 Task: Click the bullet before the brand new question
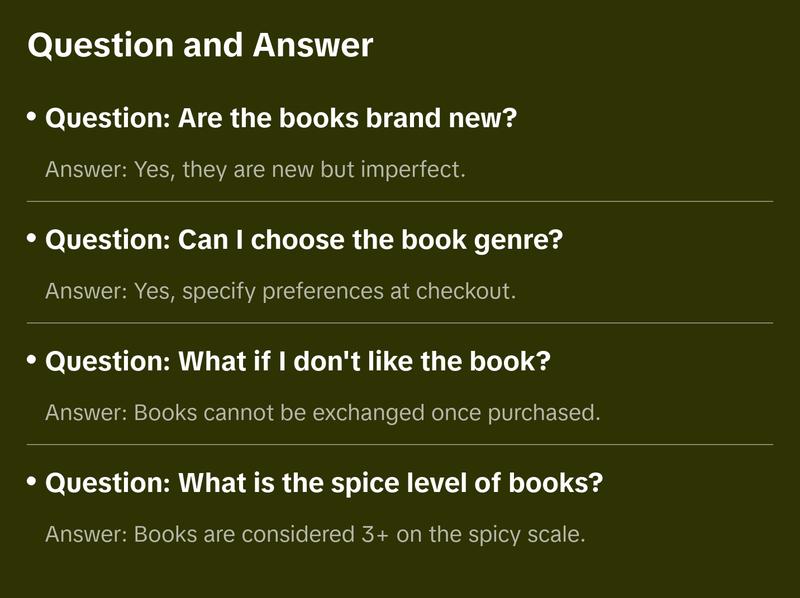coord(32,118)
